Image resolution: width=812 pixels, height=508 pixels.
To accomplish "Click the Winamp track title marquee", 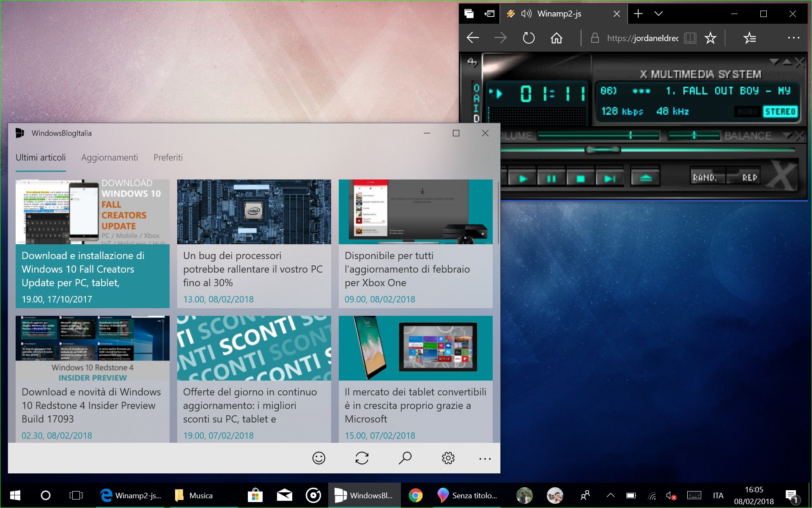I will pyautogui.click(x=695, y=91).
